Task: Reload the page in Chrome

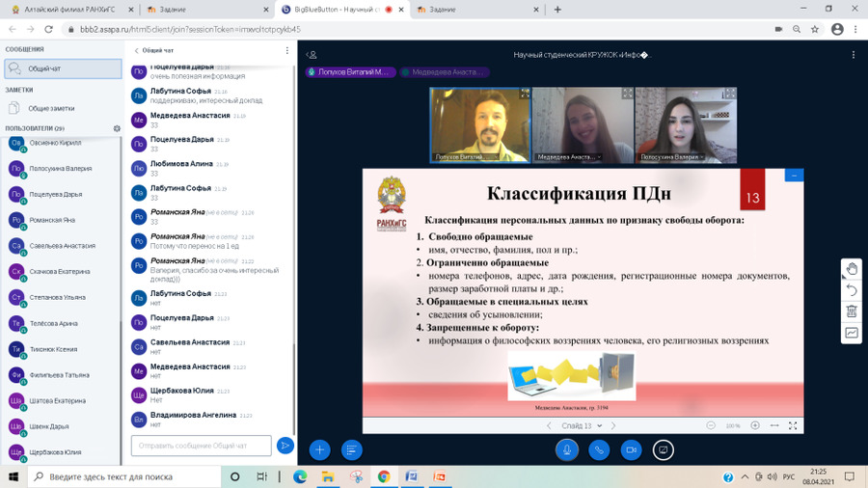Action: pyautogui.click(x=49, y=29)
